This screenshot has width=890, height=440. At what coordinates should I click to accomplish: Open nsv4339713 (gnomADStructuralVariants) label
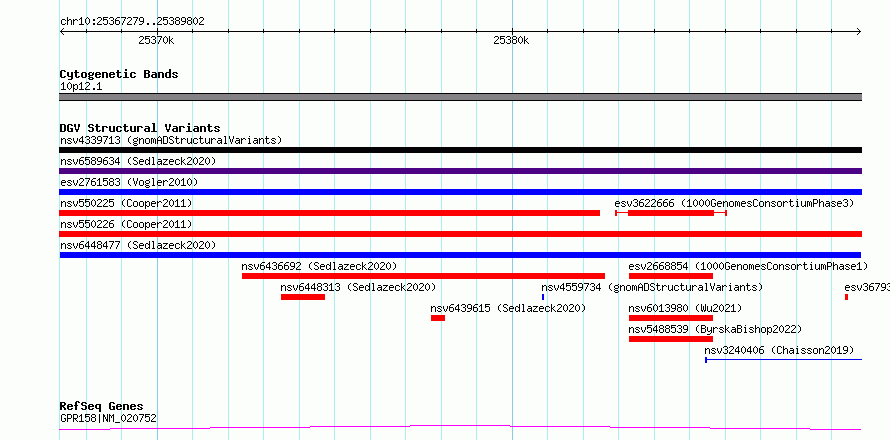pos(171,140)
